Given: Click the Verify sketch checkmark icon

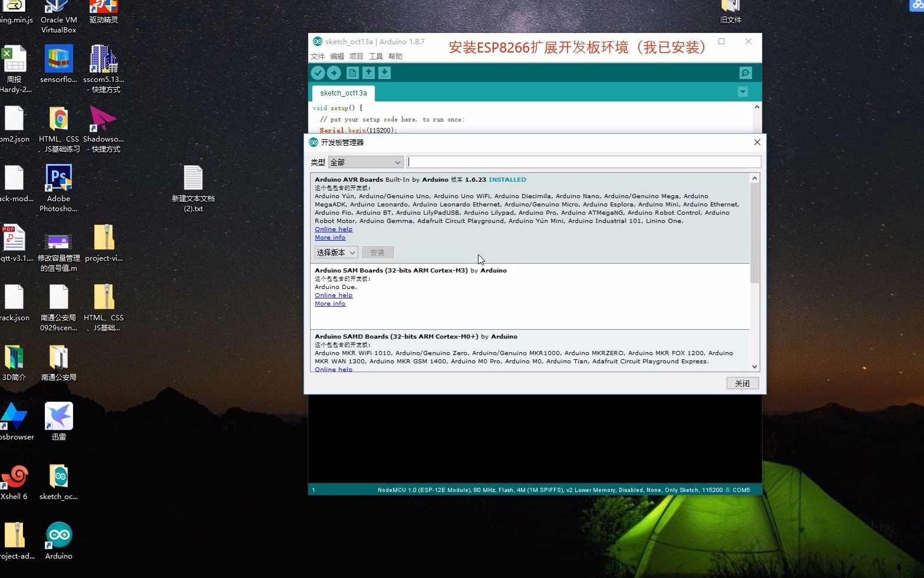Looking at the screenshot, I should [x=318, y=73].
